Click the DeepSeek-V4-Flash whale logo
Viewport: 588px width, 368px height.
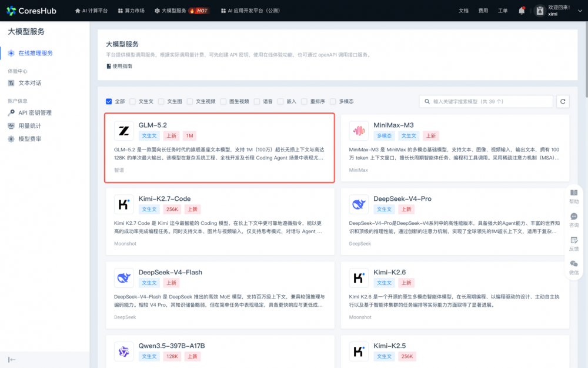(123, 278)
